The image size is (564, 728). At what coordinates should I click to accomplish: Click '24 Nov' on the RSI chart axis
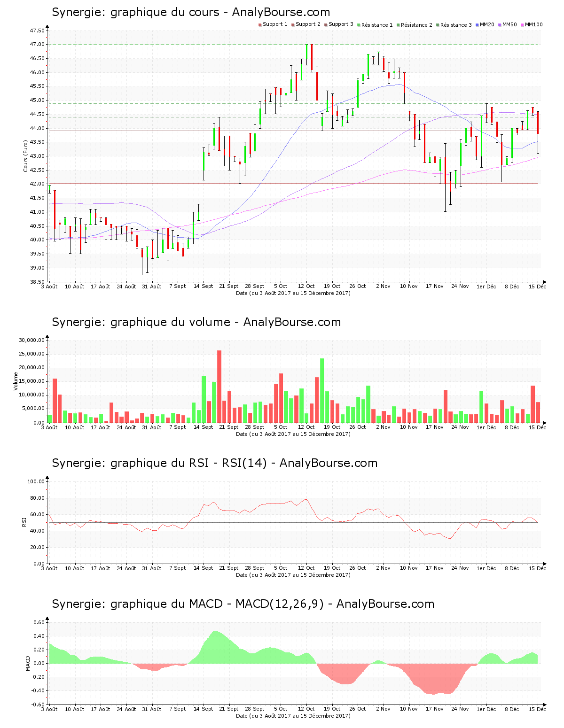point(460,568)
